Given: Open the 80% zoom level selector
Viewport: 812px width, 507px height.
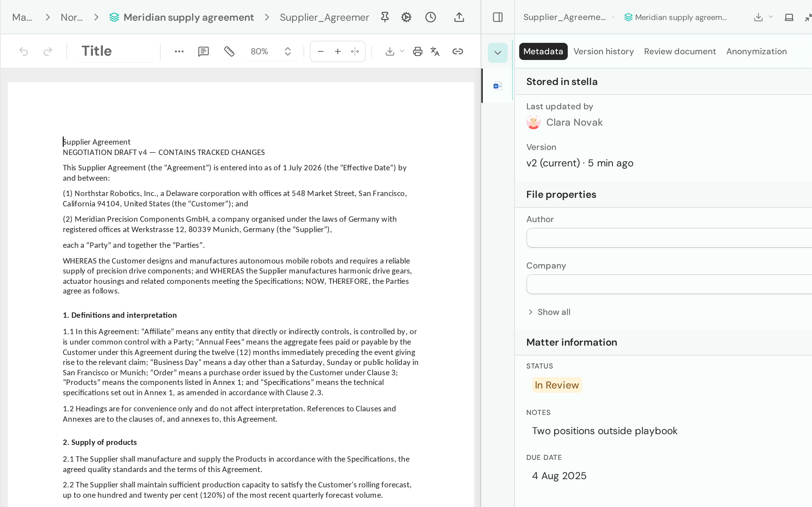Looking at the screenshot, I should 271,51.
